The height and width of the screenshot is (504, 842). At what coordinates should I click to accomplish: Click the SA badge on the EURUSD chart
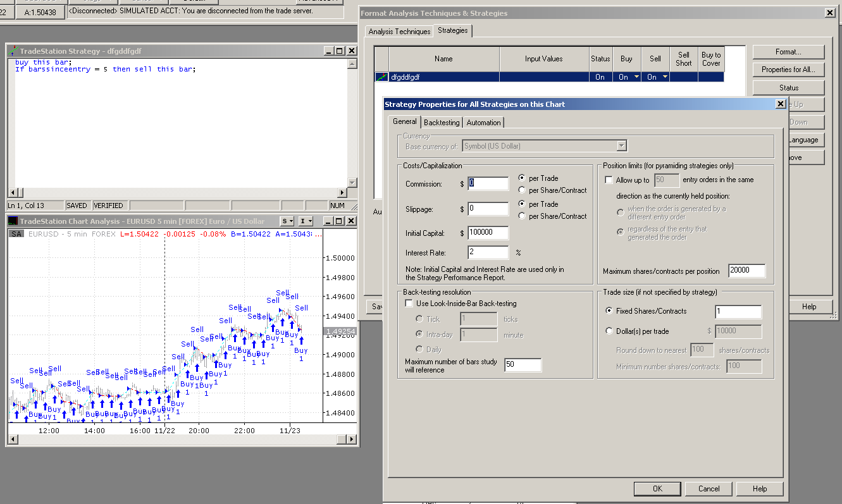(x=16, y=234)
